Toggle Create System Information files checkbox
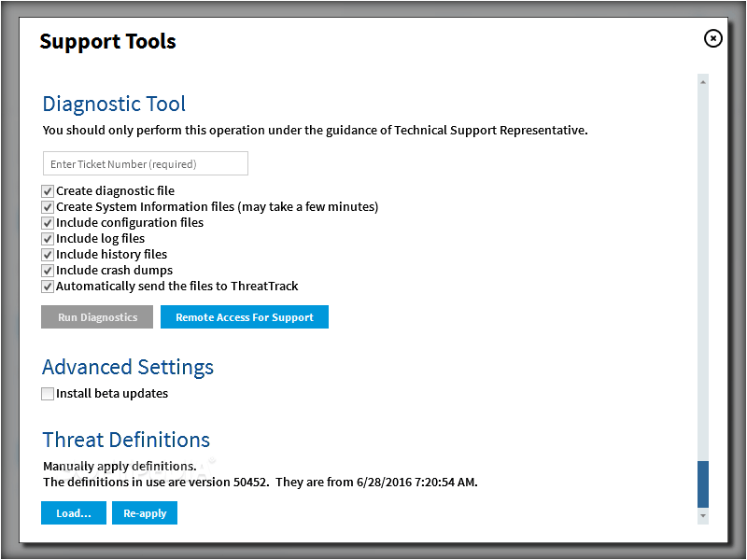The height and width of the screenshot is (560, 747). coord(48,207)
